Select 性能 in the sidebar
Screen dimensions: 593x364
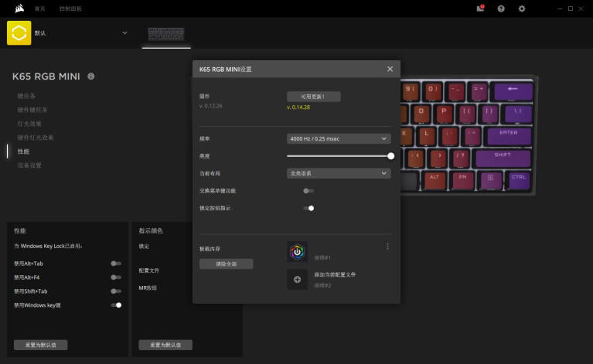point(23,151)
